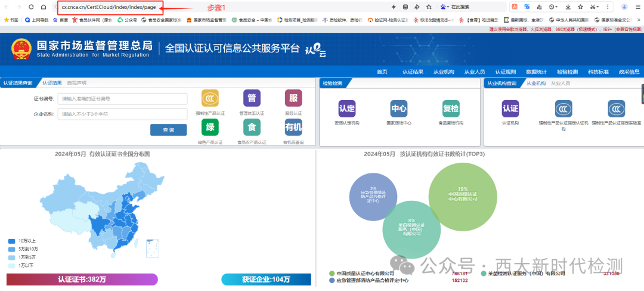The image size is (644, 292).
Task: Open the 书签 bookmarks folder
Action: pos(11,20)
